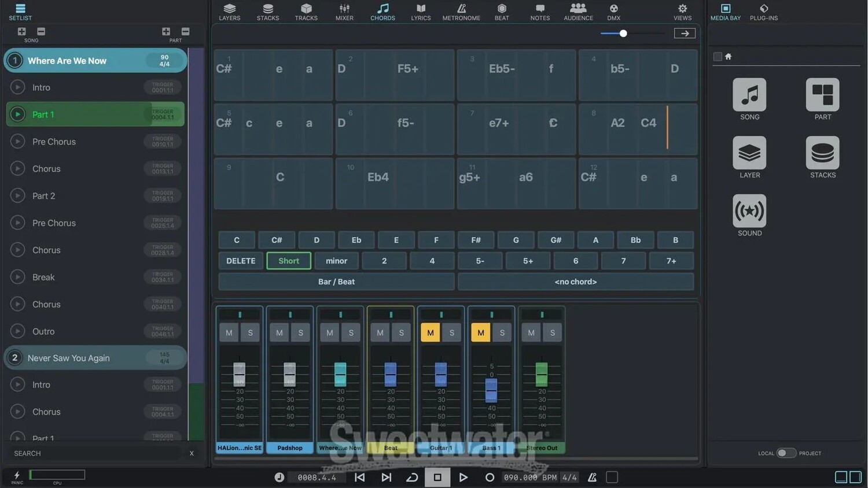
Task: Click the Panic lightning icon
Action: tap(17, 475)
